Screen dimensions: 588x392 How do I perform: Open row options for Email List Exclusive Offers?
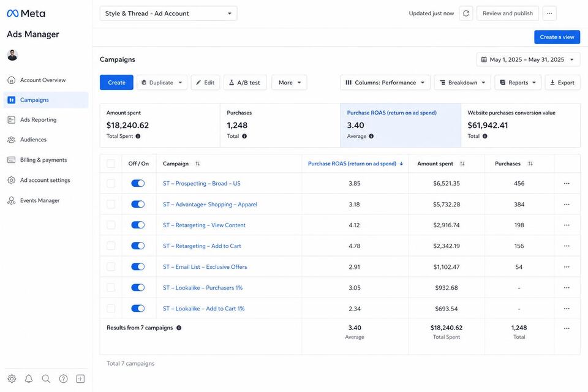567,266
